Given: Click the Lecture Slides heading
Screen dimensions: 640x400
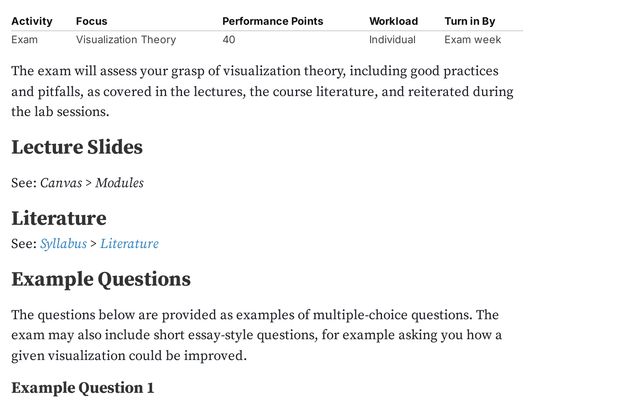Looking at the screenshot, I should (77, 148).
